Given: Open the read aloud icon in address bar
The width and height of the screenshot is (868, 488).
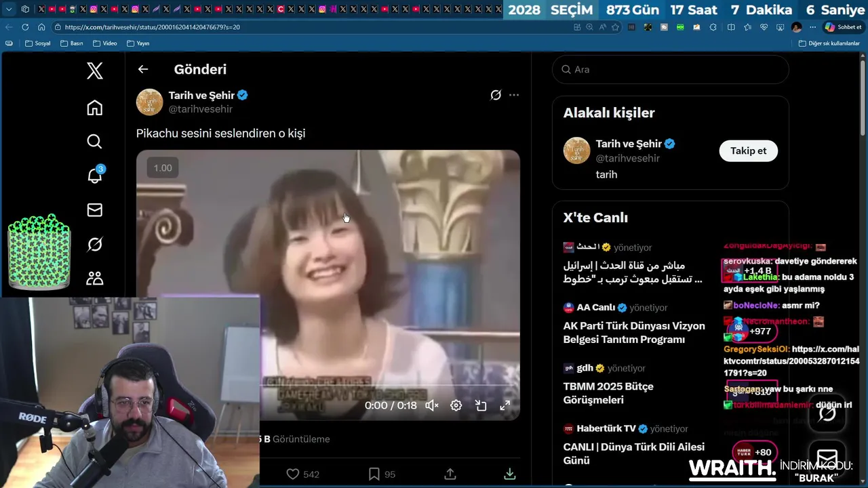Looking at the screenshot, I should coord(602,27).
